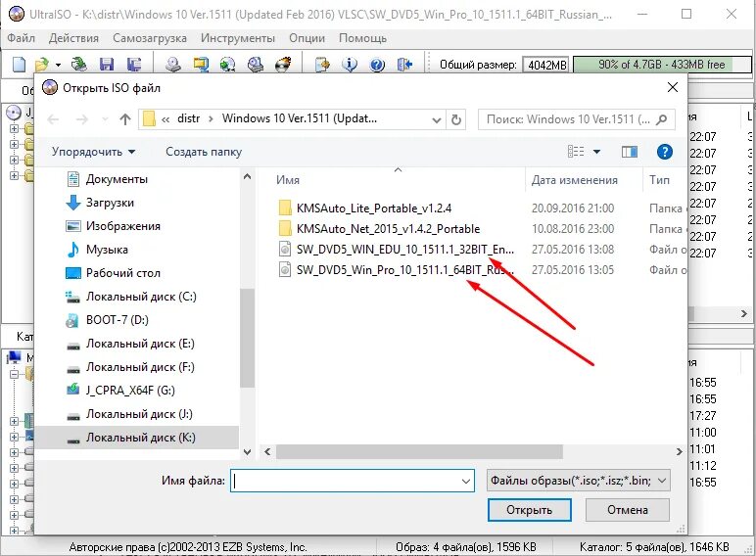The width and height of the screenshot is (756, 556).
Task: Click the Add files toolbar icon
Action: (322, 64)
